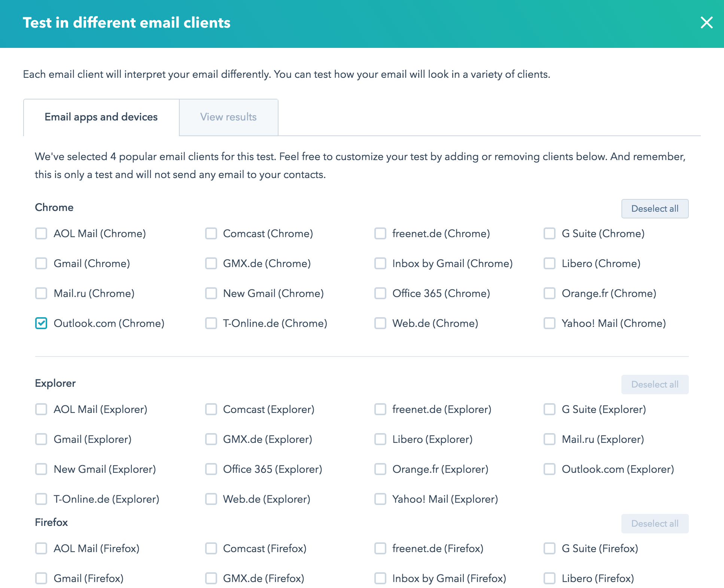Check T-Online.de (Chrome) checkbox
Screen dimensions: 724x588
tap(211, 323)
